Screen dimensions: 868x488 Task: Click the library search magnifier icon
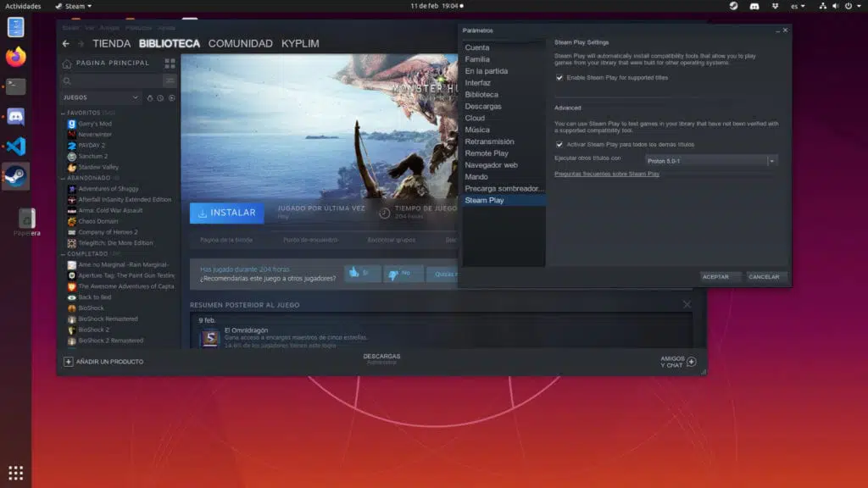pyautogui.click(x=67, y=80)
